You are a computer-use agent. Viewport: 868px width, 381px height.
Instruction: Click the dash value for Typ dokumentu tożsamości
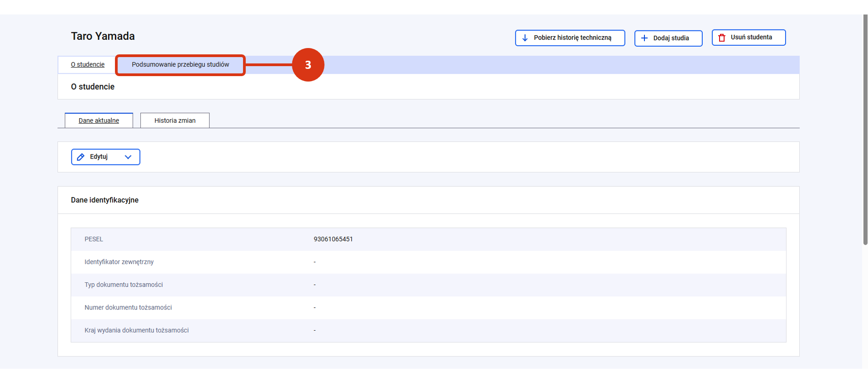coord(315,285)
